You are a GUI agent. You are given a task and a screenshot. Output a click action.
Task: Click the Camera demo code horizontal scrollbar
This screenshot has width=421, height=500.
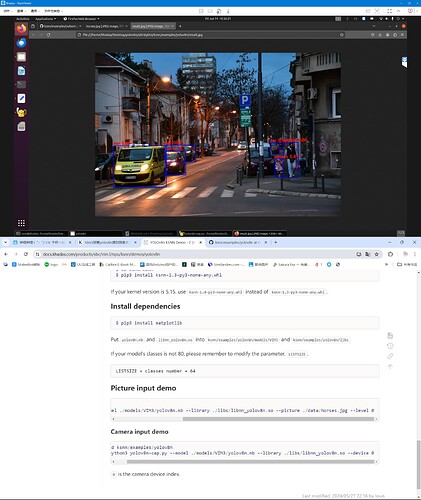(x=250, y=462)
